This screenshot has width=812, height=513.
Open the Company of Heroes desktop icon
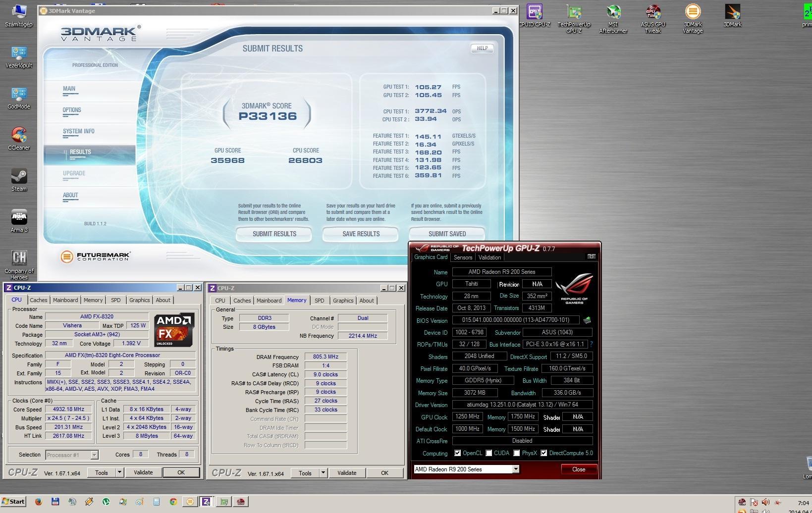(x=19, y=265)
